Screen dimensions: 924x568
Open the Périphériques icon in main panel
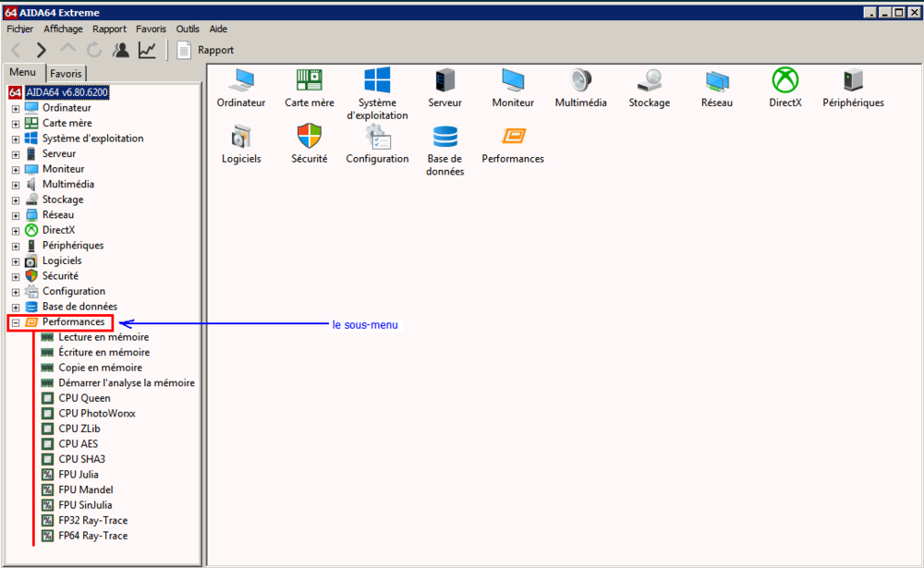[853, 81]
